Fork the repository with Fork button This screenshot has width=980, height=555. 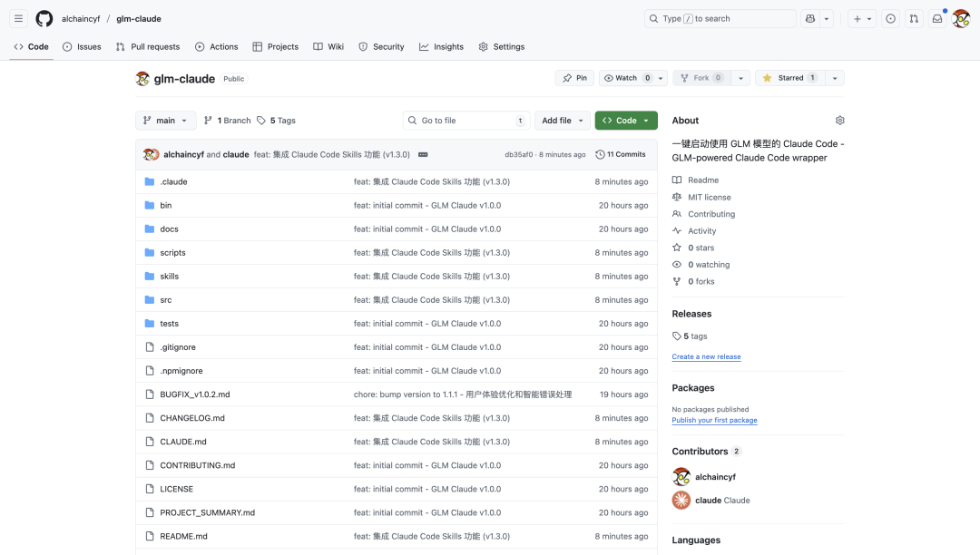[x=701, y=78]
